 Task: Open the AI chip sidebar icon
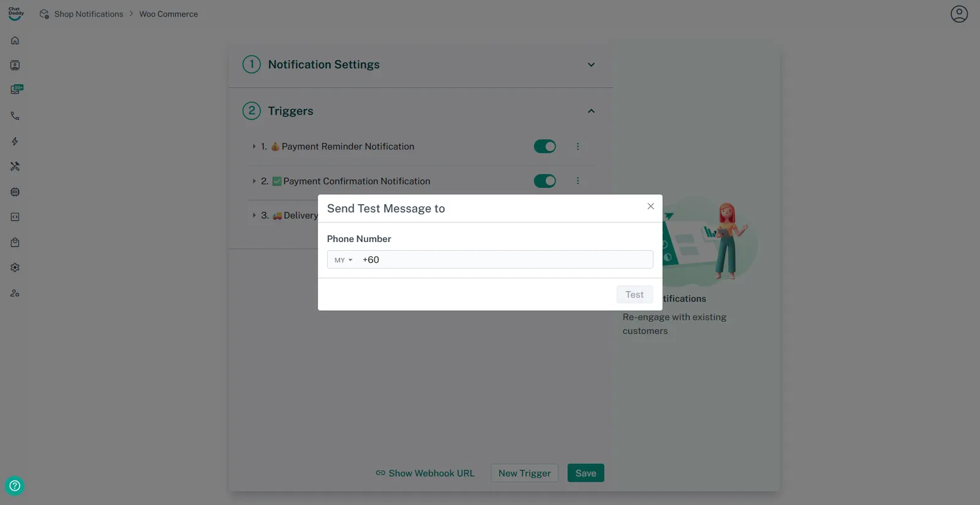point(15,192)
